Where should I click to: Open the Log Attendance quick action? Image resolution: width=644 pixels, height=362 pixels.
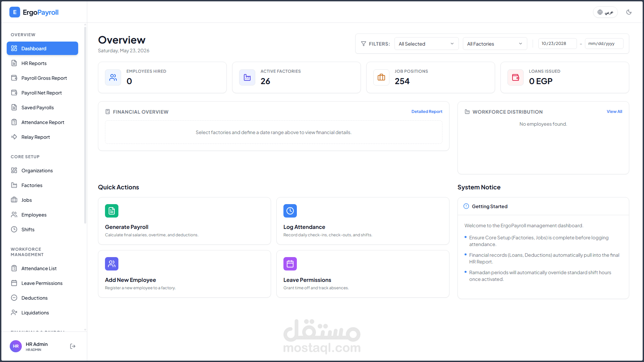coord(363,221)
